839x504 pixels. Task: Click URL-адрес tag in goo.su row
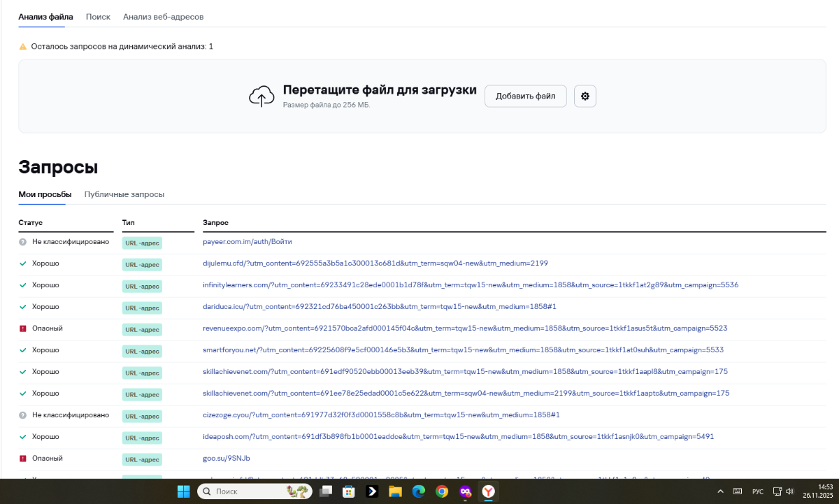click(x=142, y=460)
